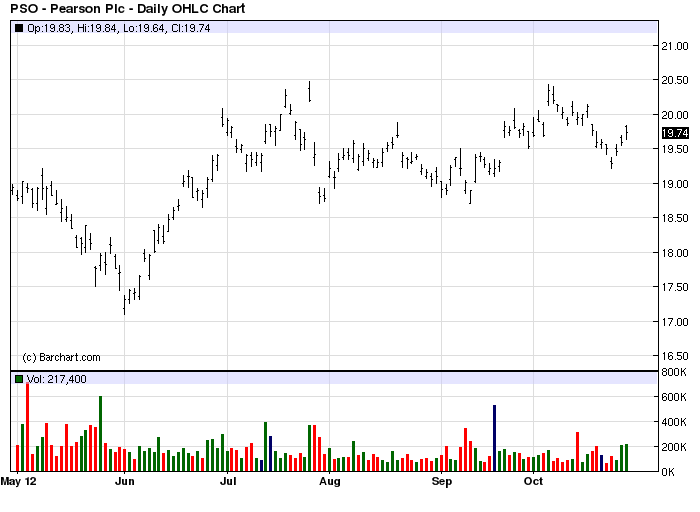Screen dimensions: 700x512
Task: Click the 16.50 price axis label
Action: click(x=675, y=356)
